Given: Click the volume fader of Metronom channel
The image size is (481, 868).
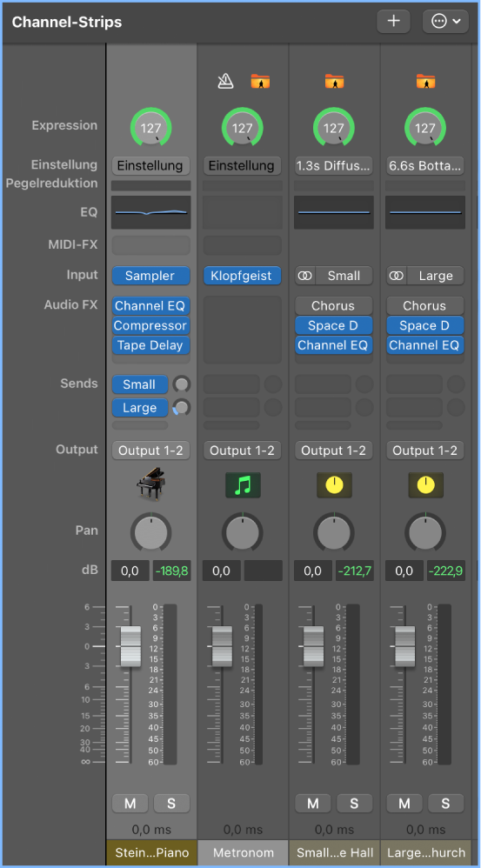Looking at the screenshot, I should point(223,646).
